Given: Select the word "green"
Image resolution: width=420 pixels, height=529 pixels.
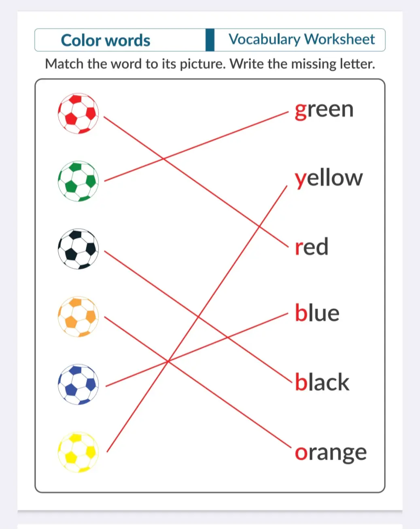Looking at the screenshot, I should coord(324,109).
